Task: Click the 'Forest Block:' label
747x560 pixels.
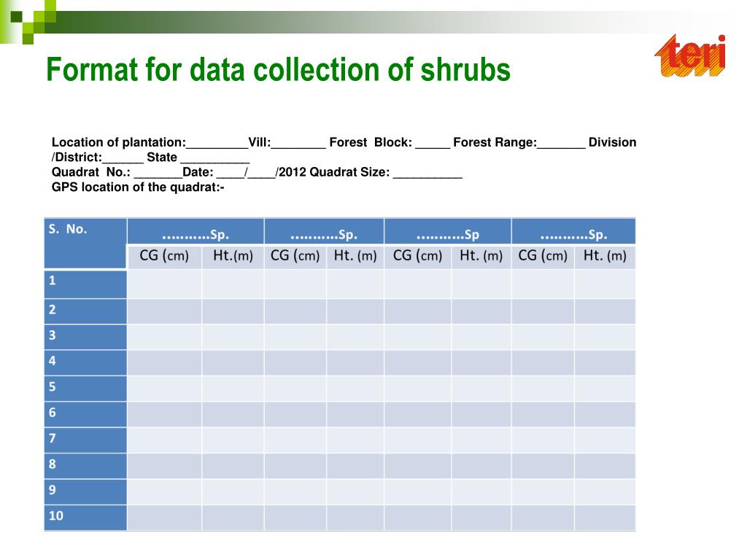Action: [x=371, y=142]
